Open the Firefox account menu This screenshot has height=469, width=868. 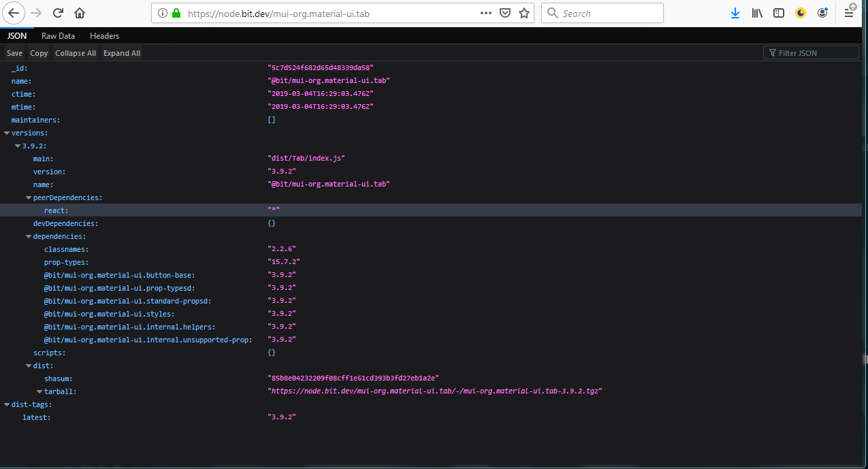(x=822, y=13)
